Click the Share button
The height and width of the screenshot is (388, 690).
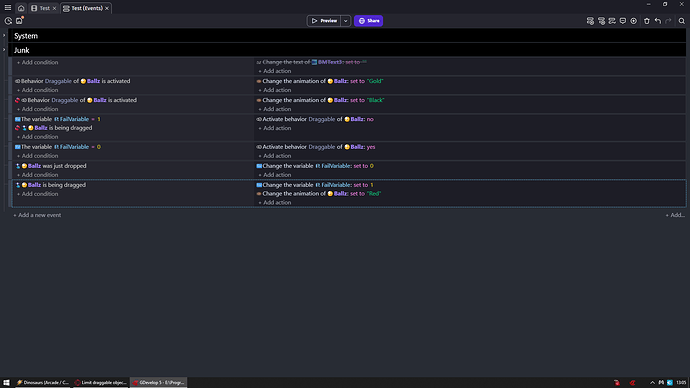coord(368,21)
